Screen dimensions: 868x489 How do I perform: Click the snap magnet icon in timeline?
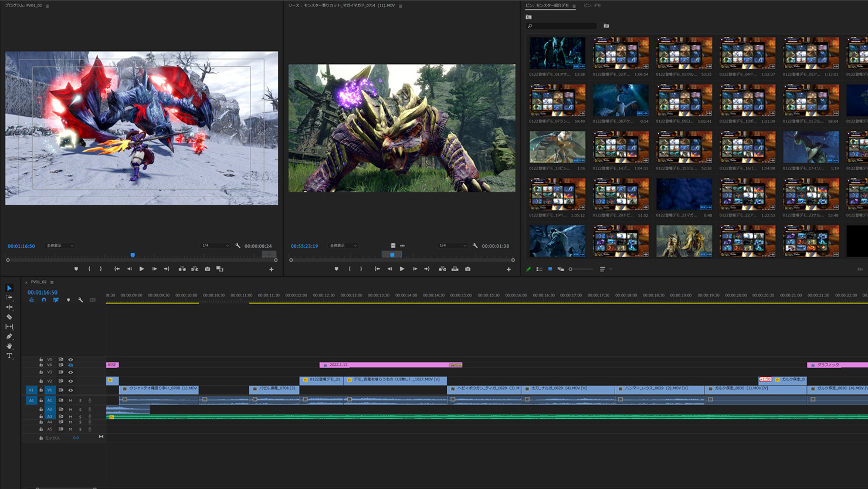pos(43,300)
